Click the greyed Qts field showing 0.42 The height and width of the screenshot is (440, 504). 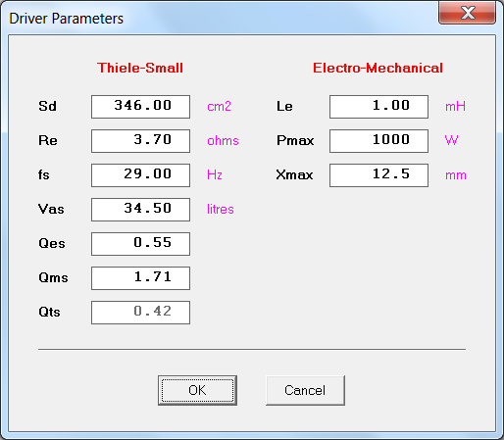point(140,313)
